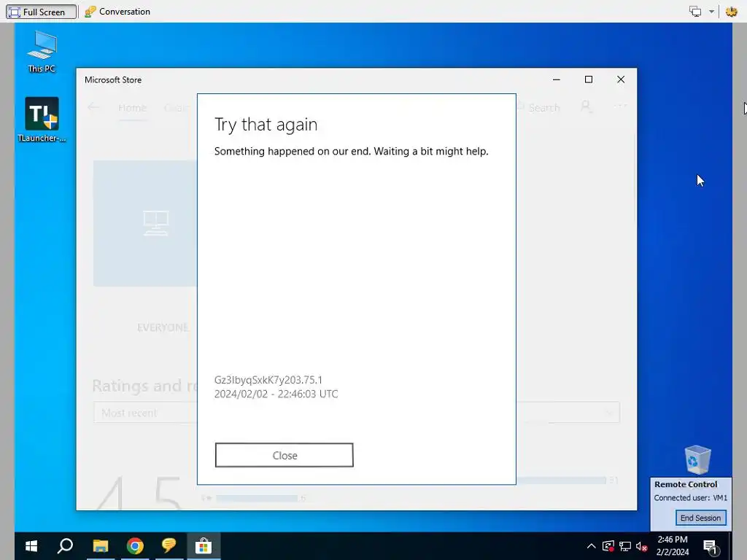This screenshot has height=560, width=747.
Task: Click the muted volume tray icon
Action: [642, 546]
